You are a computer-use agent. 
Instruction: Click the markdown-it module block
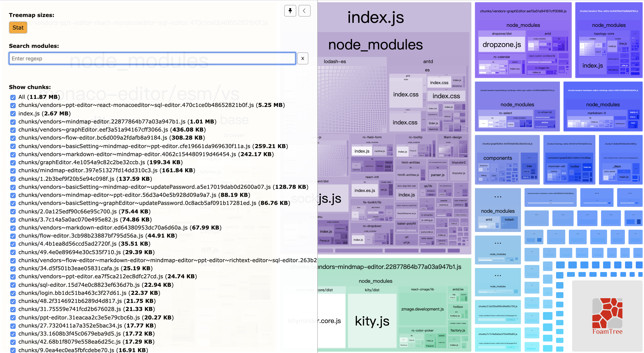(597, 113)
